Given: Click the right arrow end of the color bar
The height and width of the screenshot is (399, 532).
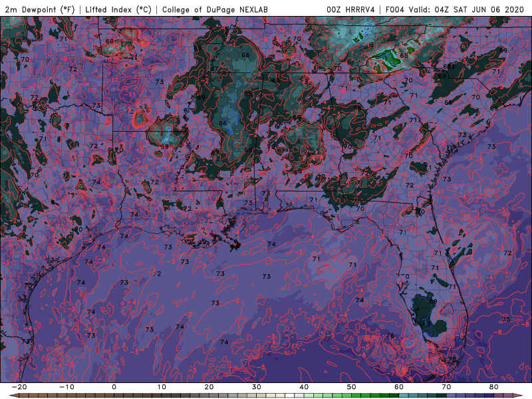Looking at the screenshot, I should pos(519,396).
